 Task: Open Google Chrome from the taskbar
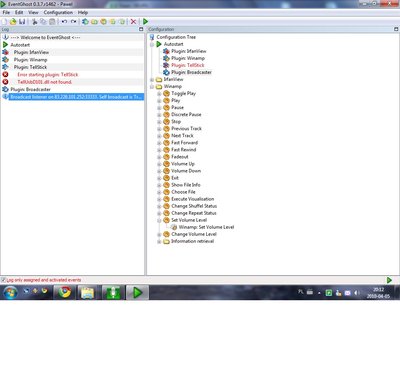pyautogui.click(x=65, y=293)
